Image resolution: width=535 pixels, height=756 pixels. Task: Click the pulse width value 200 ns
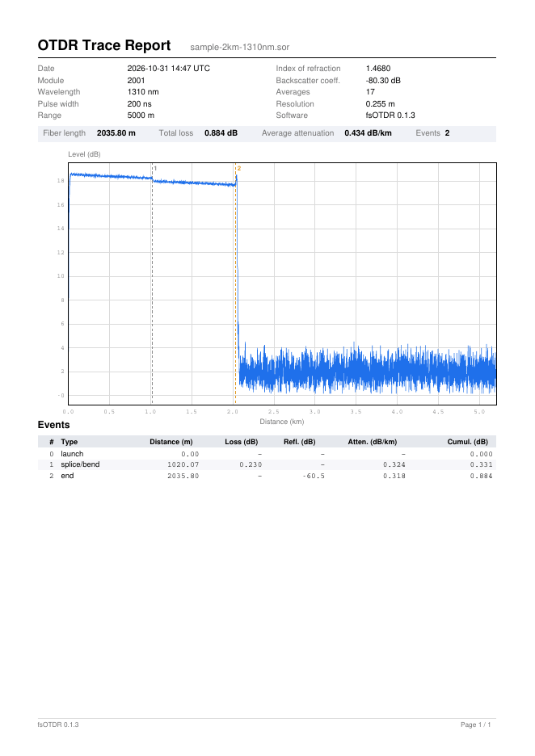pos(140,103)
